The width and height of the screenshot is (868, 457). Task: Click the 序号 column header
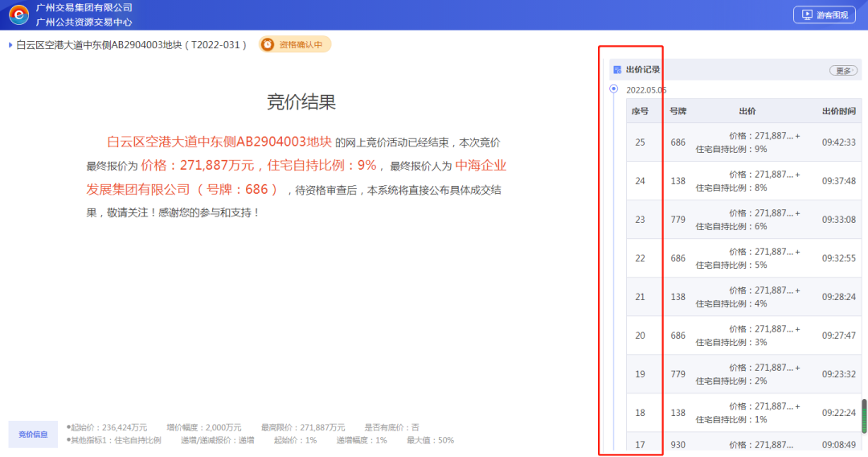pyautogui.click(x=640, y=111)
